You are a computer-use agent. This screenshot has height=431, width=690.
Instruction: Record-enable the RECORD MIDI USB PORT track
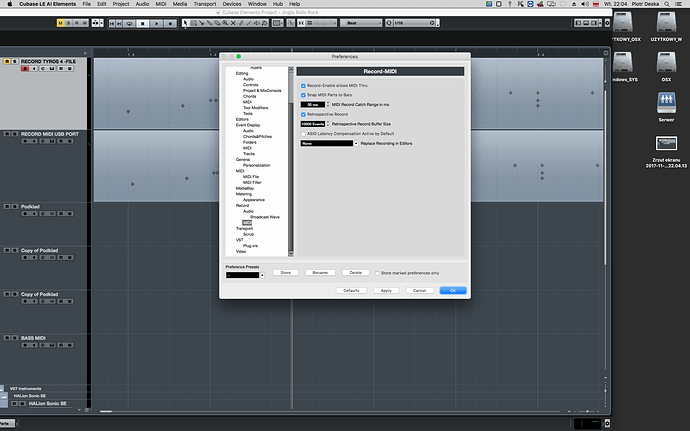[25, 141]
